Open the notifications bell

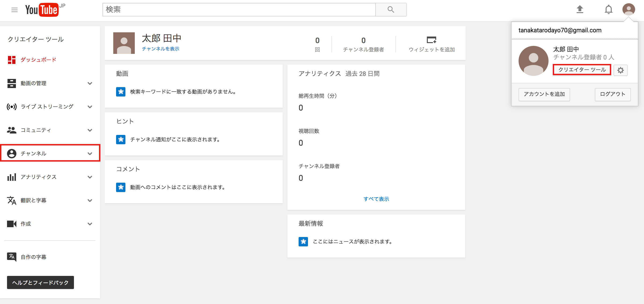click(x=608, y=10)
